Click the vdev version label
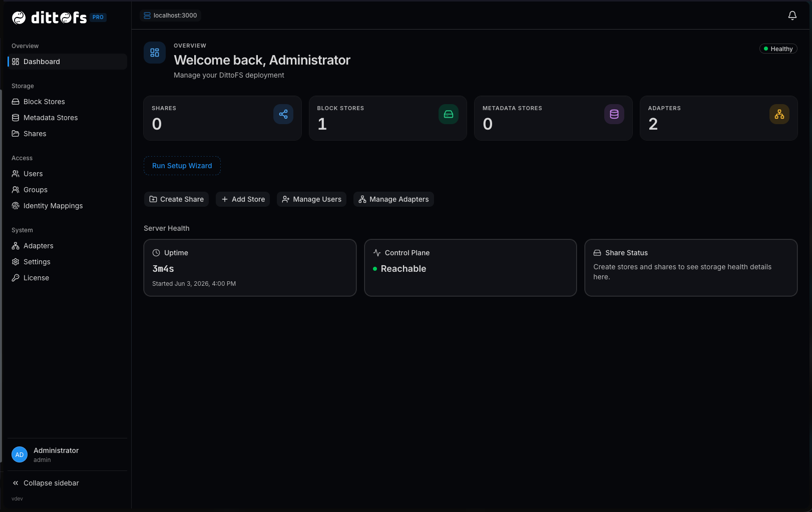 pos(17,499)
